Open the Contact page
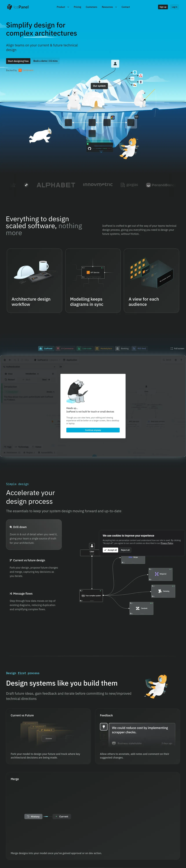This screenshot has height=868, width=186. coord(126,7)
